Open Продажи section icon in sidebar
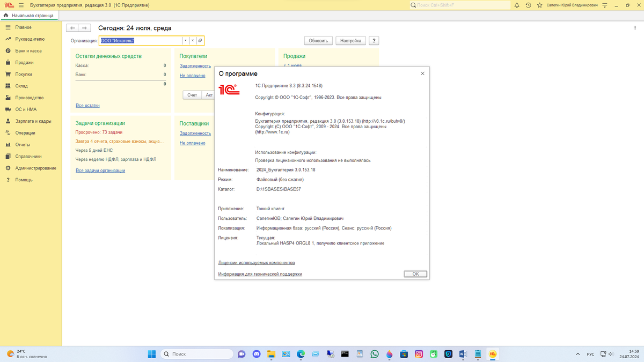Image resolution: width=644 pixels, height=362 pixels. [x=8, y=63]
